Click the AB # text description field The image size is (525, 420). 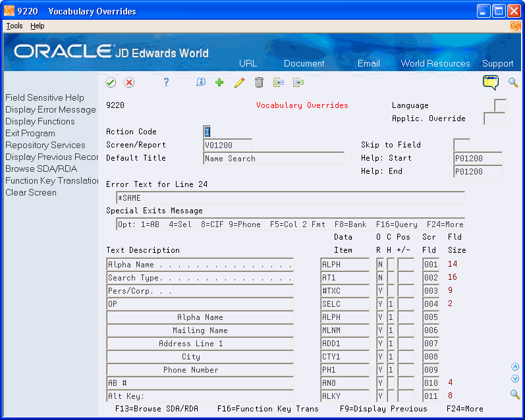click(x=200, y=383)
